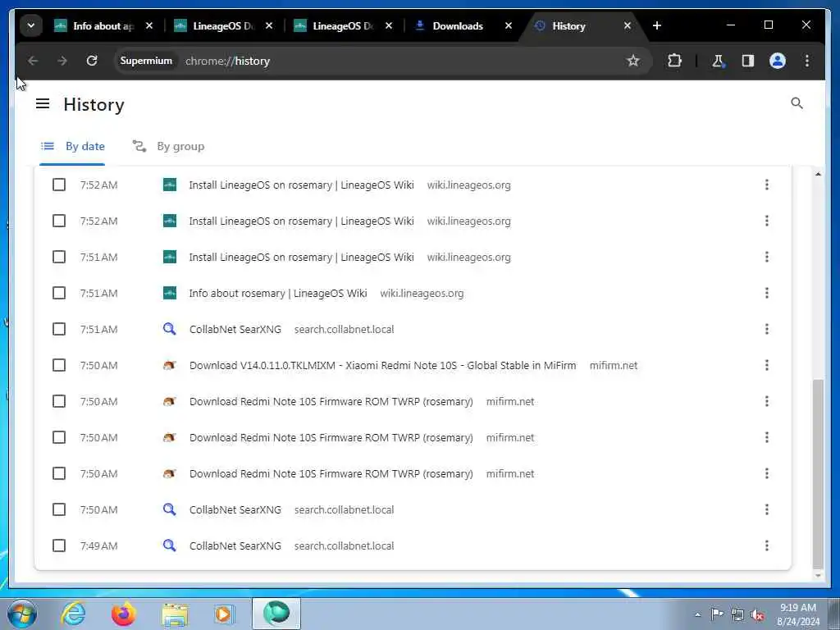Open the History hamburger menu
Screen dimensions: 840x630
(43, 104)
